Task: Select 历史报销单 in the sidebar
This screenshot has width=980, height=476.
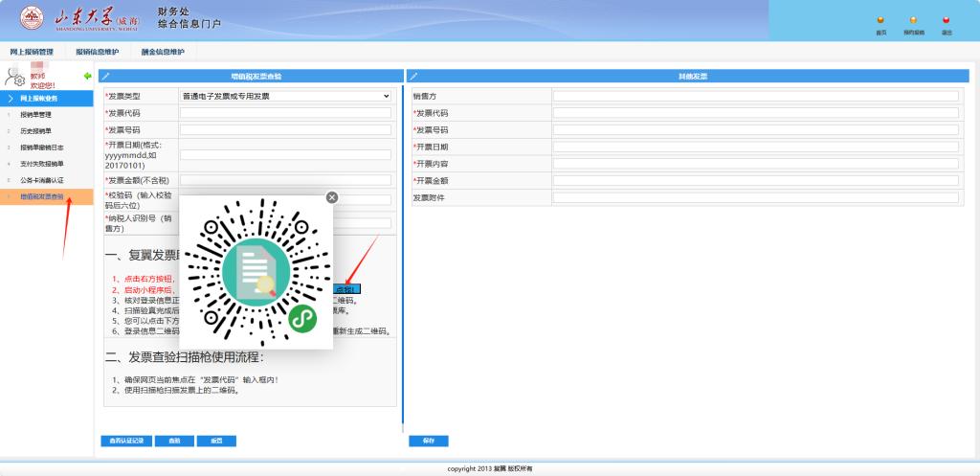Action: click(35, 131)
